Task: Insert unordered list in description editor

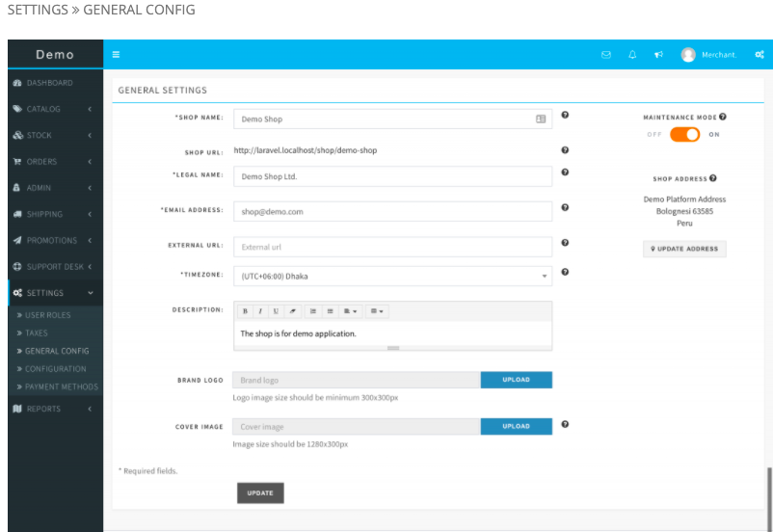Action: 330,311
